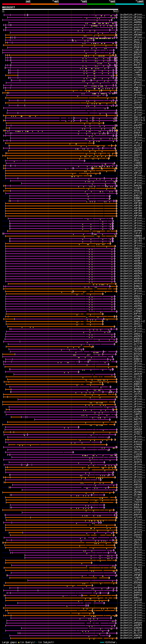Click the orange ~40% identity legend segment
The height and width of the screenshot is (644, 146).
[x=45, y=4]
